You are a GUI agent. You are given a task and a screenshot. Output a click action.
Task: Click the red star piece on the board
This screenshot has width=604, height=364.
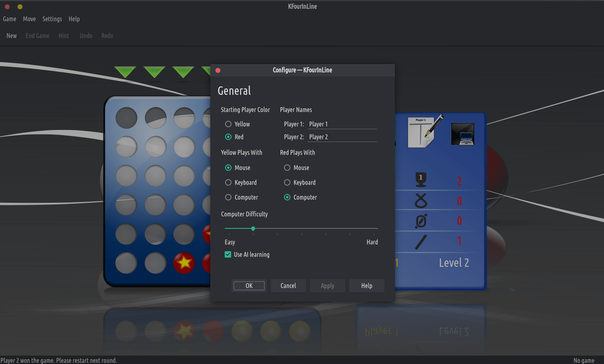pos(184,263)
